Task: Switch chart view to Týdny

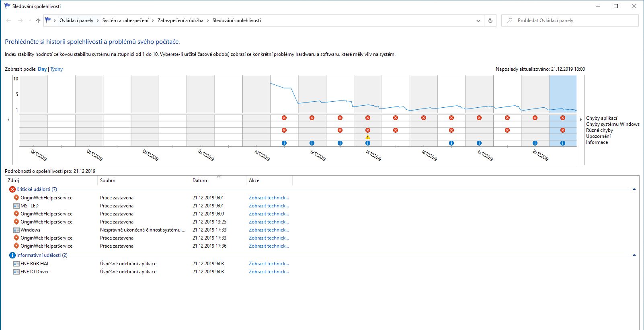Action: [57, 69]
